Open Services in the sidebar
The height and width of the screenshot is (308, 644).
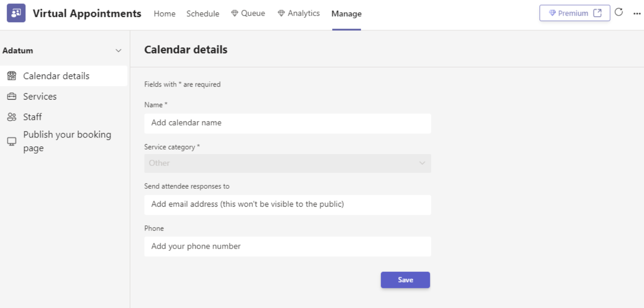[x=64, y=96]
